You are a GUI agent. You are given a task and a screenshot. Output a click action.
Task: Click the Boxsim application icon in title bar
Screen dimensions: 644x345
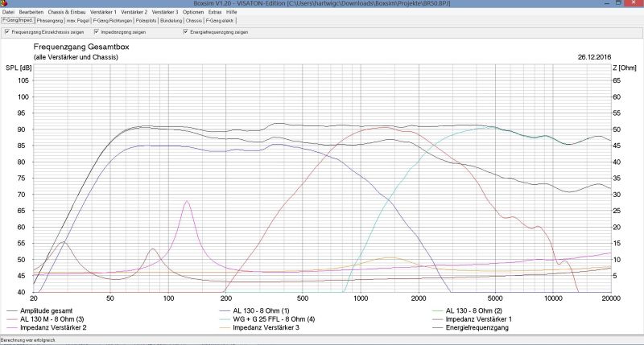pyautogui.click(x=5, y=4)
